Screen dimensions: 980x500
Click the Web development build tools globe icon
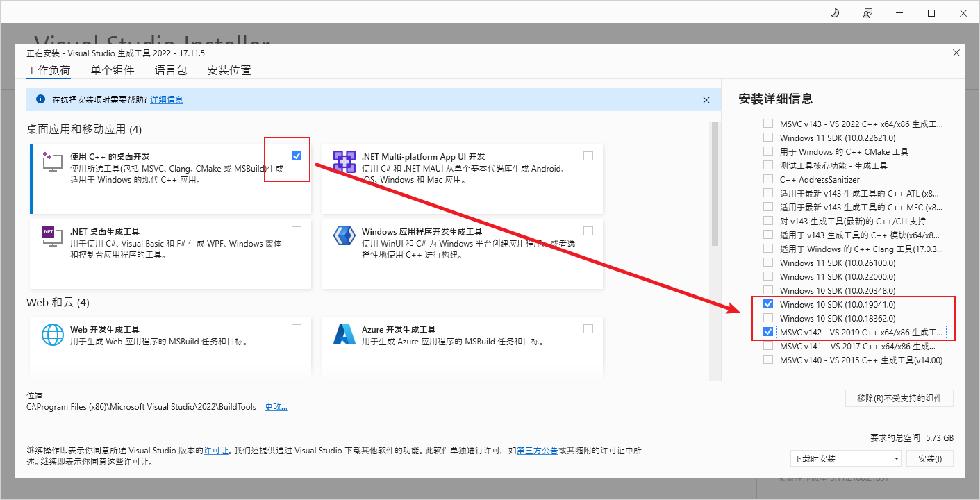click(53, 335)
